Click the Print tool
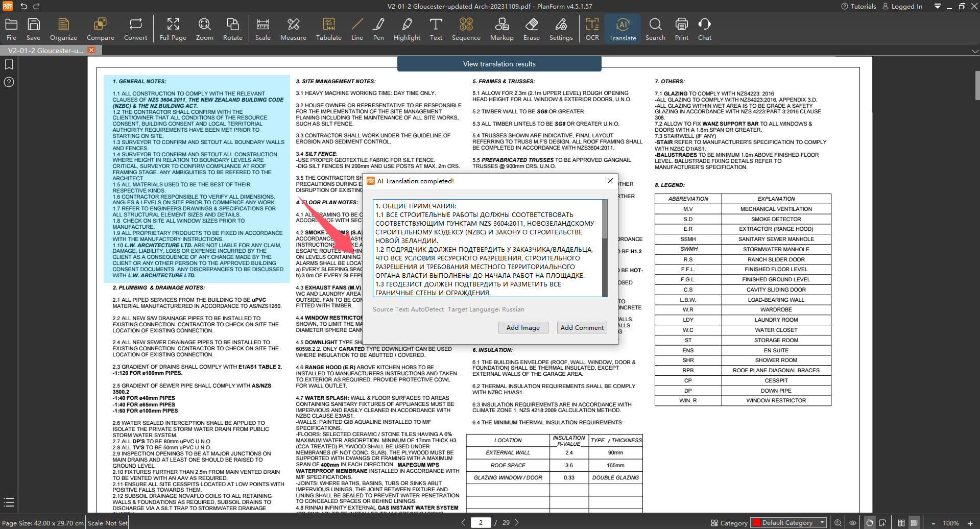This screenshot has height=529, width=980. 682,29
